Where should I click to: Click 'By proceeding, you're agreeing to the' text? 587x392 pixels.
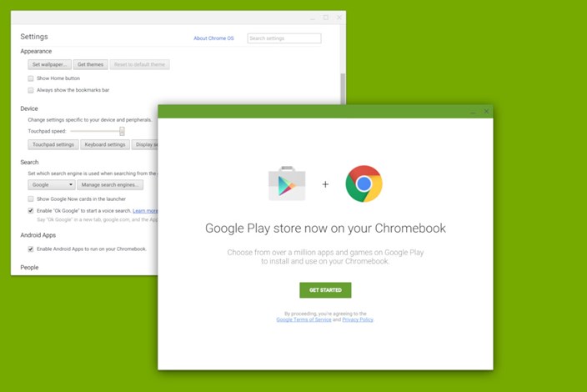325,314
